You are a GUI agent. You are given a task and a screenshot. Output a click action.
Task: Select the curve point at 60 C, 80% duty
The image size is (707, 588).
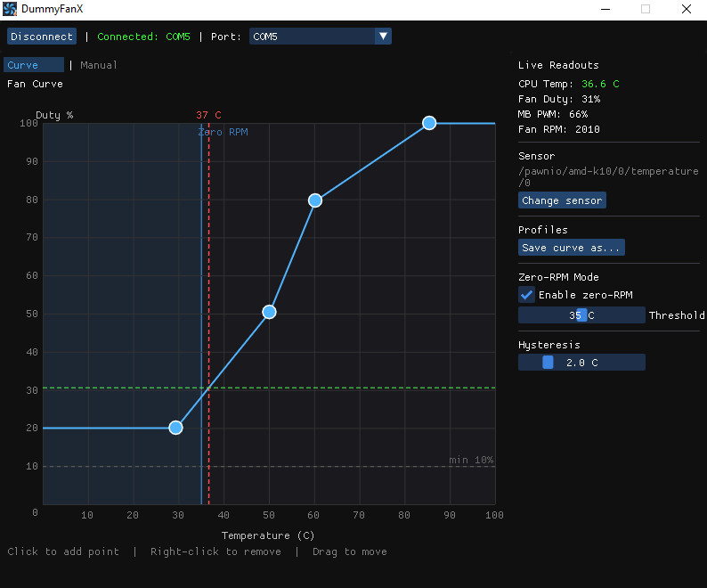[314, 200]
